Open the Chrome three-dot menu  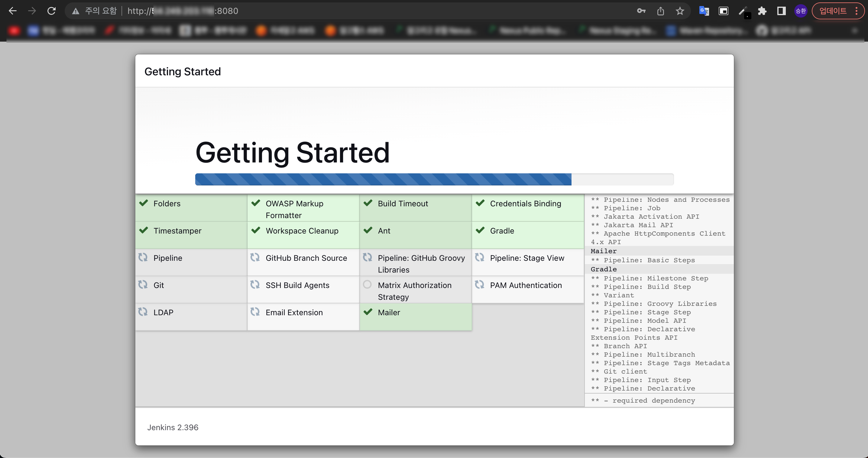tap(856, 11)
